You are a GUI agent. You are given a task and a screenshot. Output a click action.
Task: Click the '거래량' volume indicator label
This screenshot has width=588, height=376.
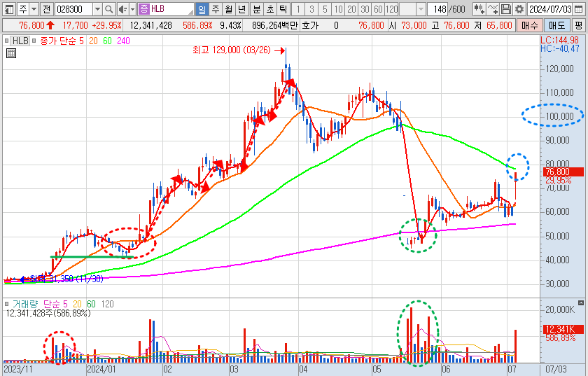25,304
